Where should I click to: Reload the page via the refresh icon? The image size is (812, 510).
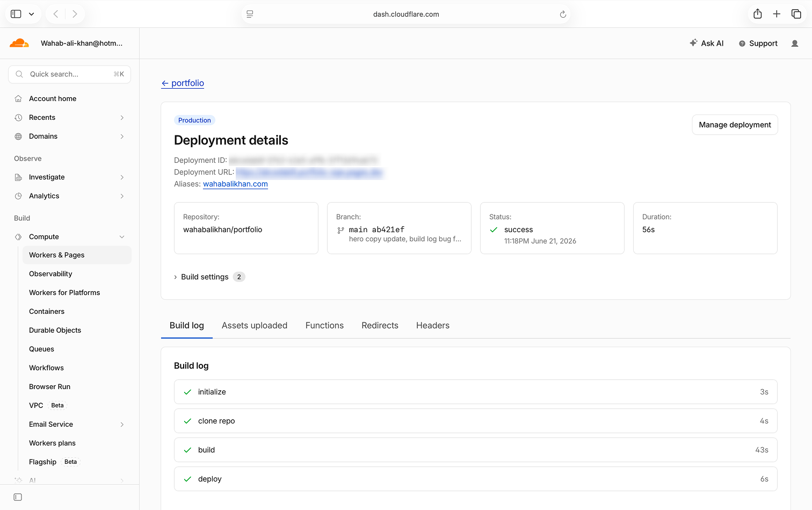click(x=563, y=15)
